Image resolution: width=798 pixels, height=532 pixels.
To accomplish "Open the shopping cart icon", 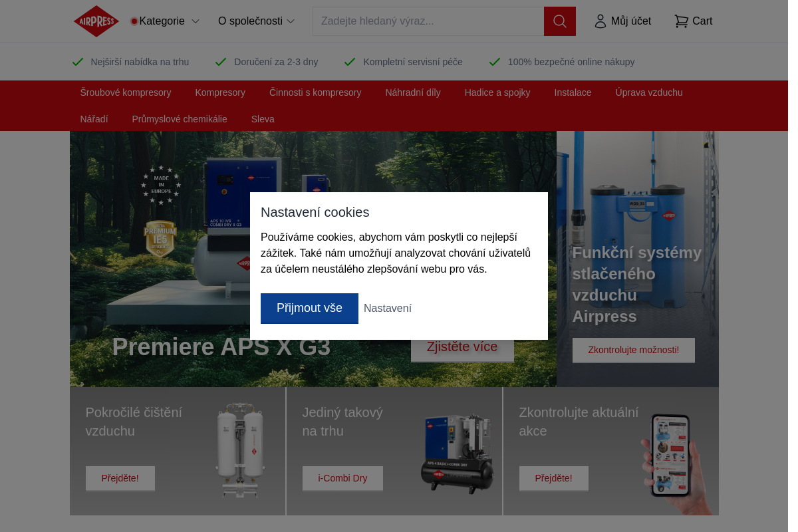I will (681, 21).
